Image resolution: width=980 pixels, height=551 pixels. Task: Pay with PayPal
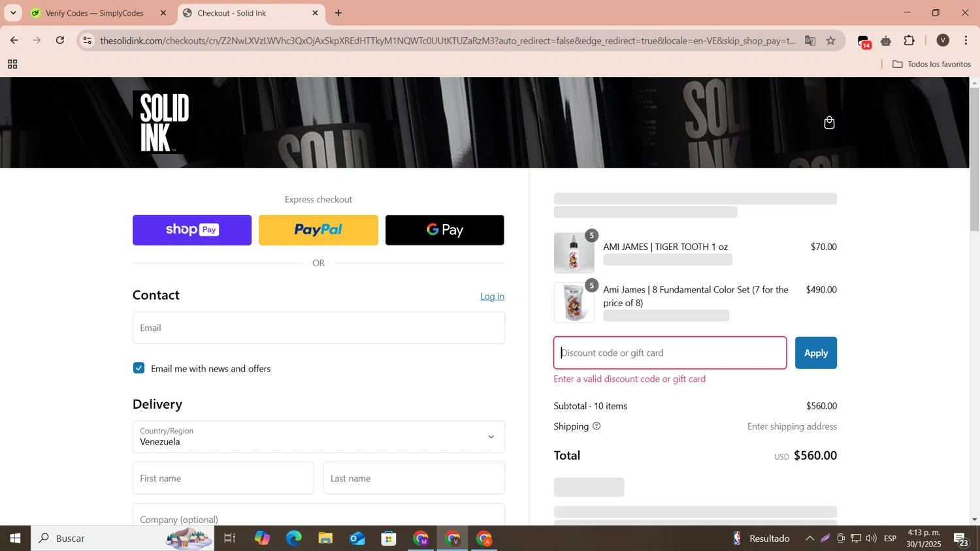pyautogui.click(x=318, y=230)
